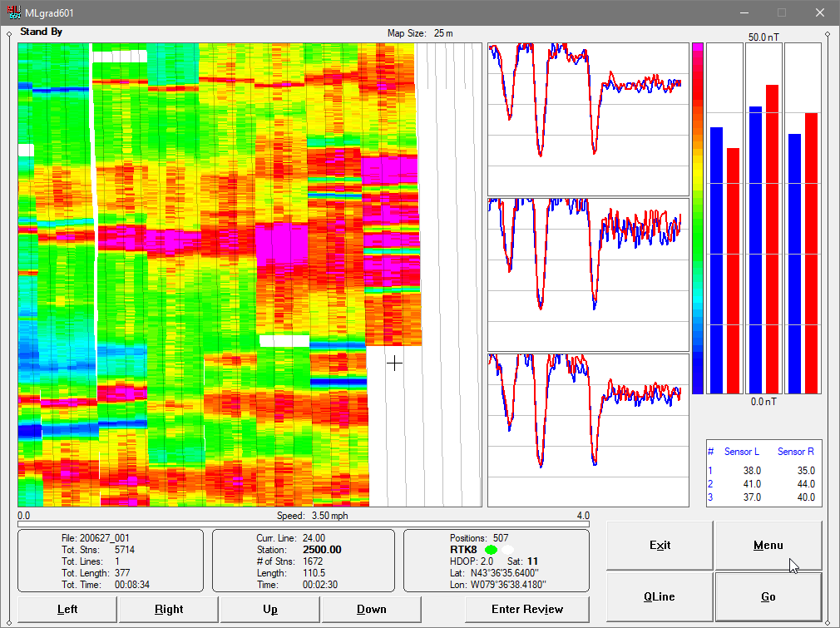Screen dimensions: 840x628
Task: Click the Enter Review button
Action: pyautogui.click(x=527, y=609)
